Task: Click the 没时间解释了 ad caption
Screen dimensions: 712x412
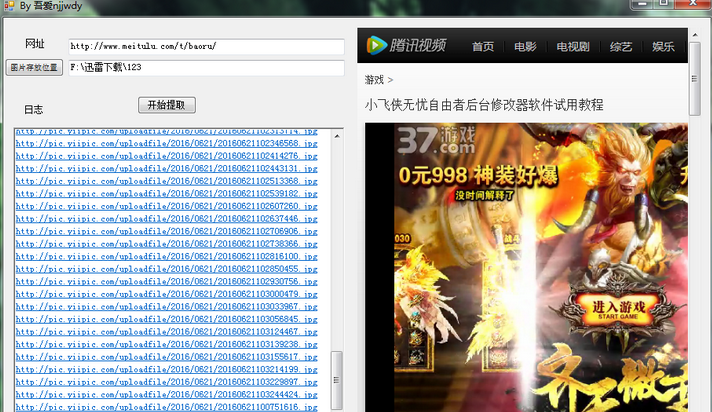Action: [485, 195]
